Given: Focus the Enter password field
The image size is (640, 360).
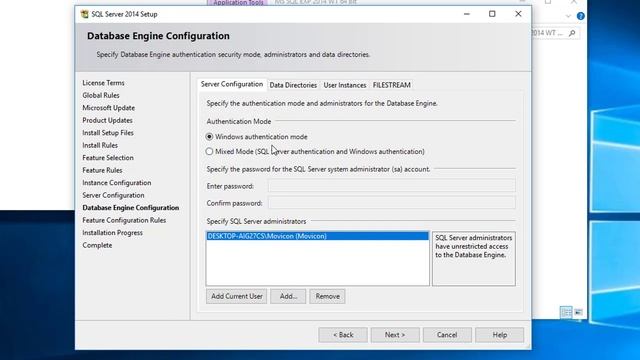Looking at the screenshot, I should [391, 186].
